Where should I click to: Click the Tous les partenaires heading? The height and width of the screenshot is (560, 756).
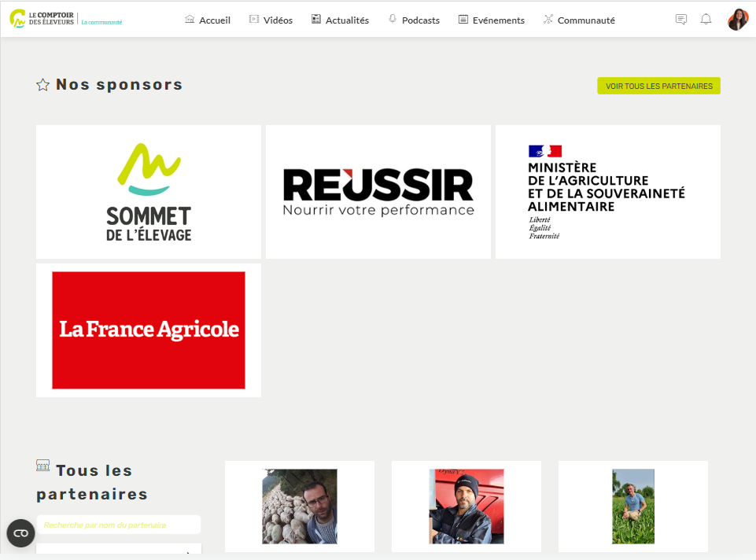coord(93,482)
